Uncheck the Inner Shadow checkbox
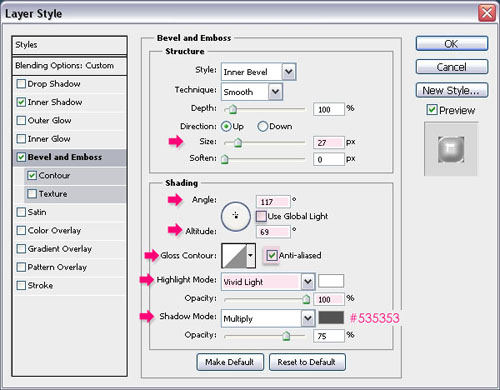 coord(21,102)
